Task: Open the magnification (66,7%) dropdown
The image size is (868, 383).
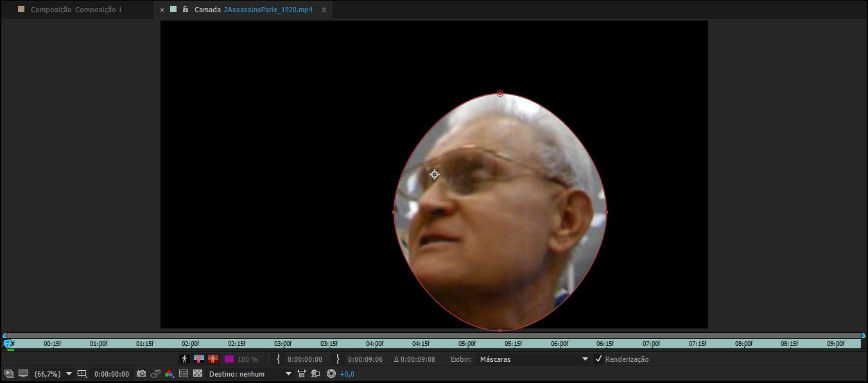Action: pyautogui.click(x=53, y=373)
